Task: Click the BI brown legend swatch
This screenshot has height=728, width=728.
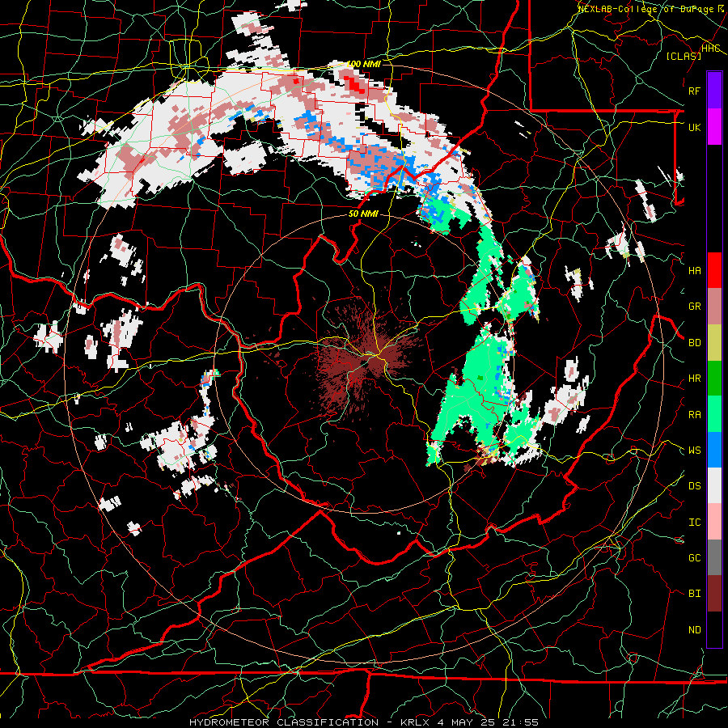Action: (x=714, y=594)
